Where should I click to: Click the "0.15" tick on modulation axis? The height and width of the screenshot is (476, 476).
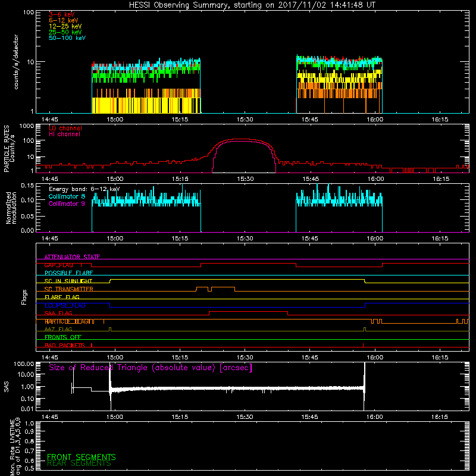point(27,186)
